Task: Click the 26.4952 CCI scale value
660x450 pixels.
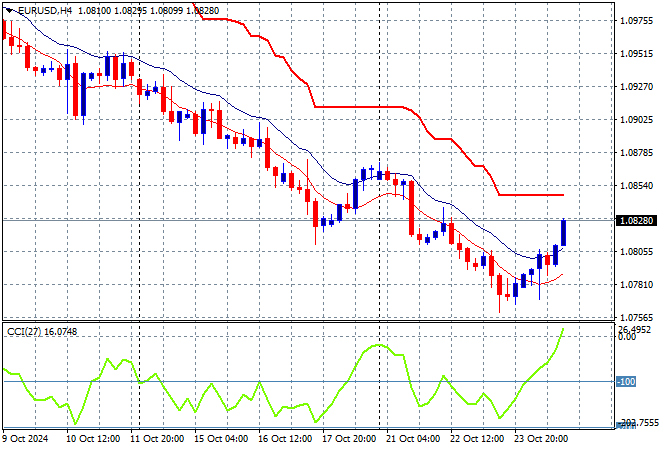Action: point(634,330)
